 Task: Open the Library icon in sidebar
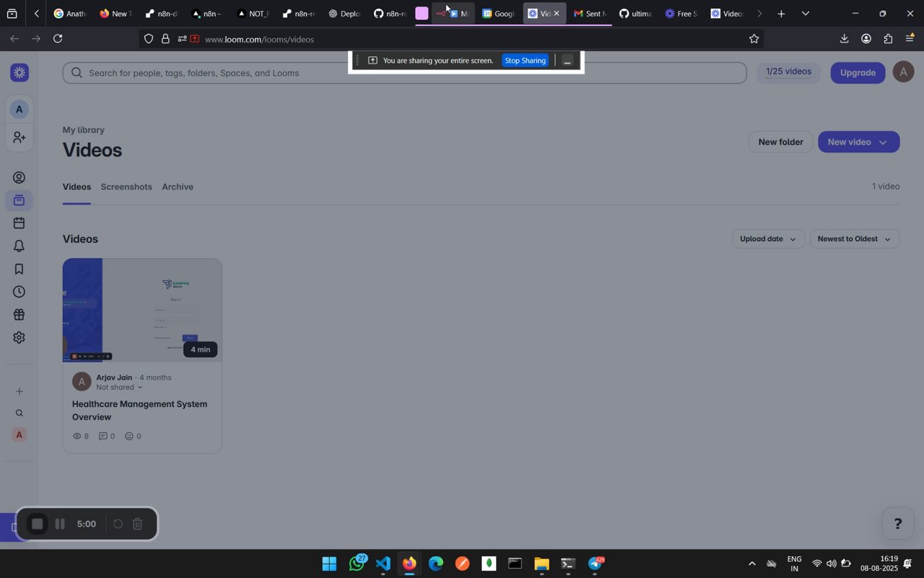pos(19,200)
